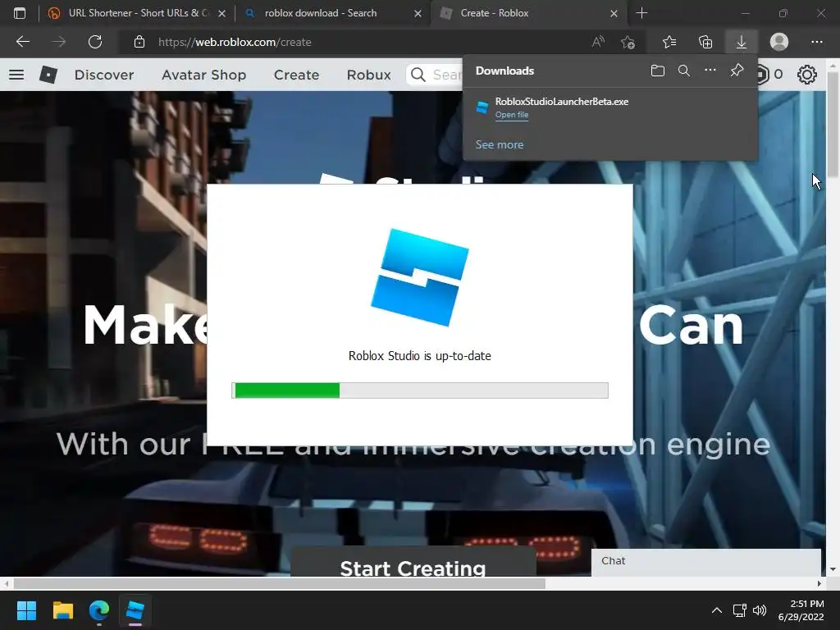Open file RobloxStudioLauncherBeta.exe link
This screenshot has height=630, width=840.
[512, 115]
